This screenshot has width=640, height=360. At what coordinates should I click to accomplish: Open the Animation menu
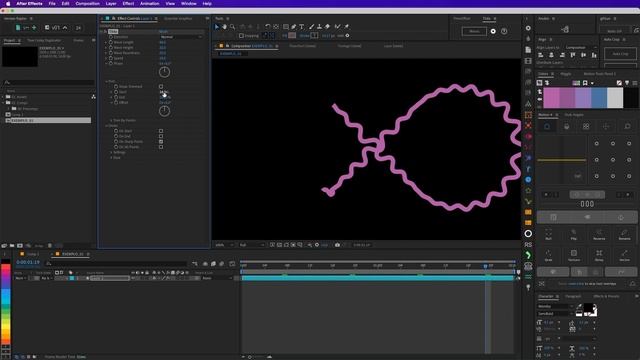tap(149, 4)
